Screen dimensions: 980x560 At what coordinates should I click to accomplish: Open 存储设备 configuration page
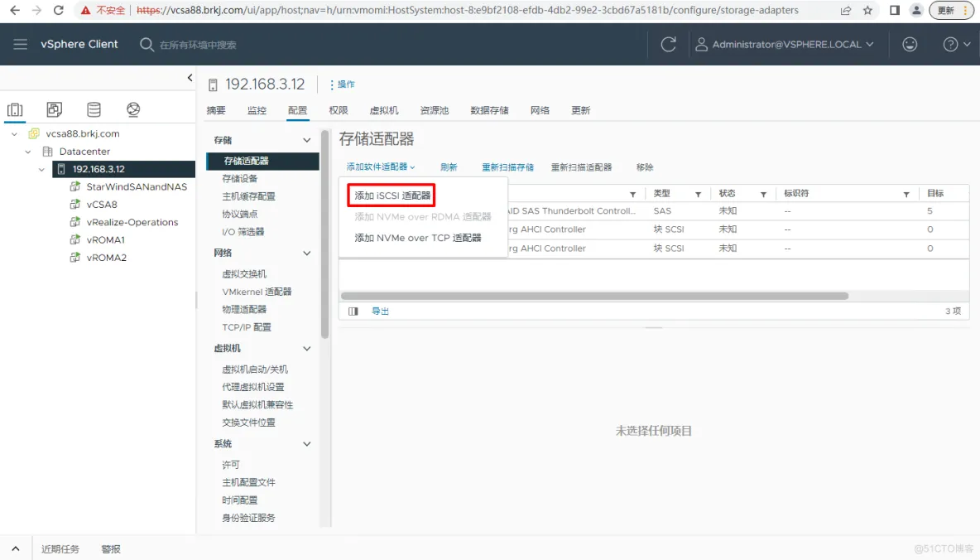(x=239, y=178)
